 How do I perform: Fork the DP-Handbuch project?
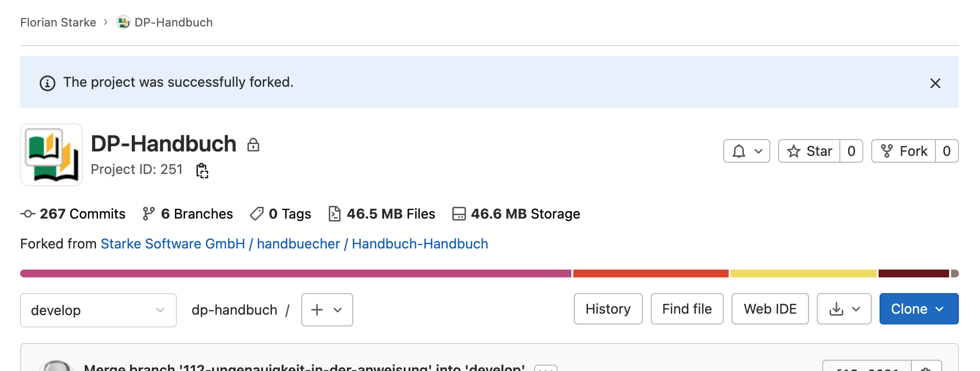click(x=904, y=151)
